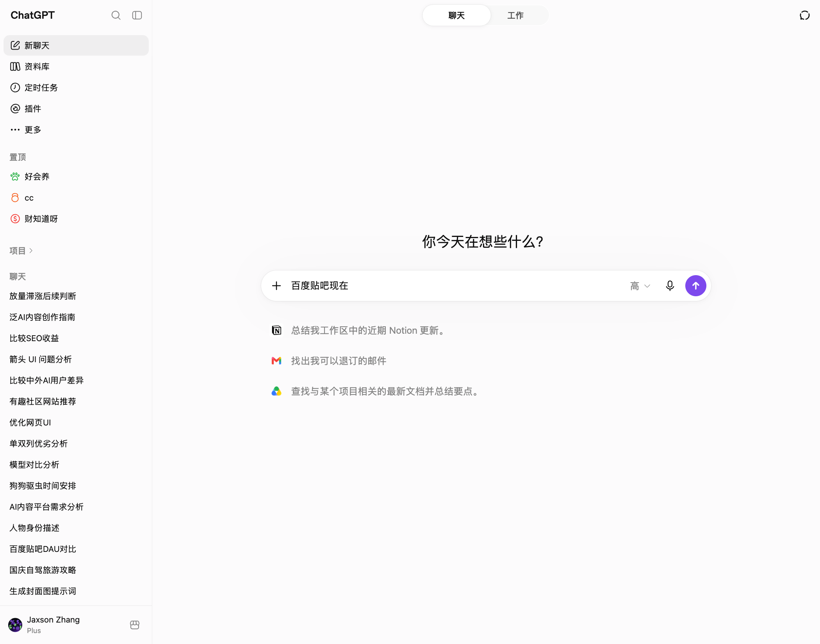Open 定时任务 scheduled tasks
This screenshot has height=644, width=820.
pyautogui.click(x=76, y=87)
